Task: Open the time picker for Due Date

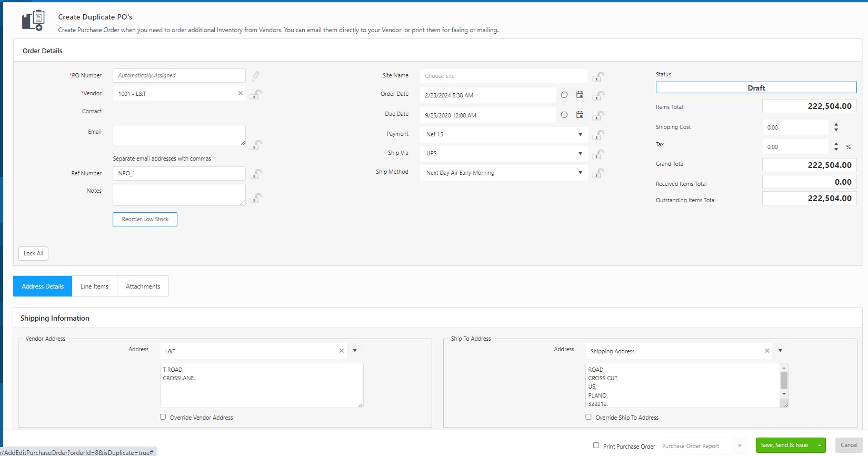Action: click(564, 115)
